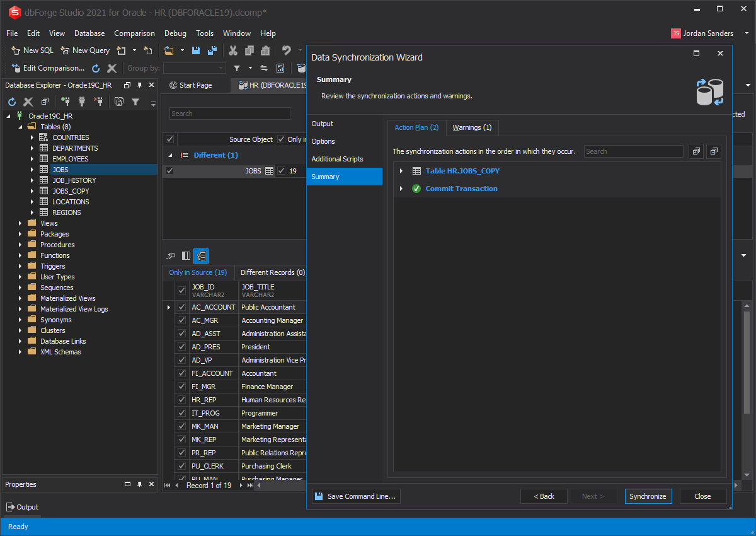Uncheck the Source Object header checkbox
This screenshot has width=756, height=536.
[169, 139]
